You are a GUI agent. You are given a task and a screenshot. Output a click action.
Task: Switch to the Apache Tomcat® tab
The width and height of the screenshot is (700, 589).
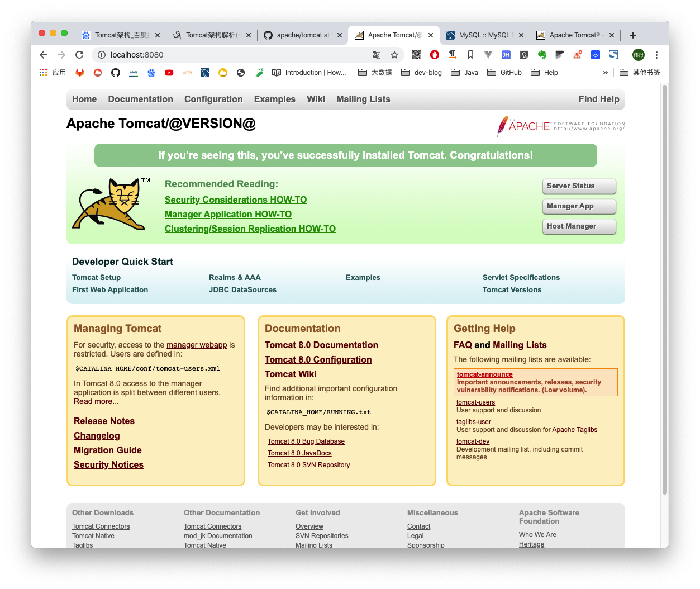[x=575, y=35]
